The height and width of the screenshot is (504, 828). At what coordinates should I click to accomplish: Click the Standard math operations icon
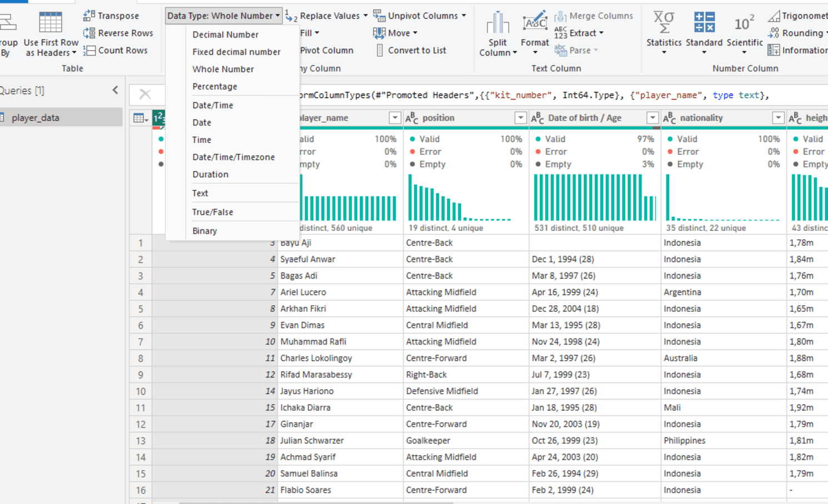point(704,23)
